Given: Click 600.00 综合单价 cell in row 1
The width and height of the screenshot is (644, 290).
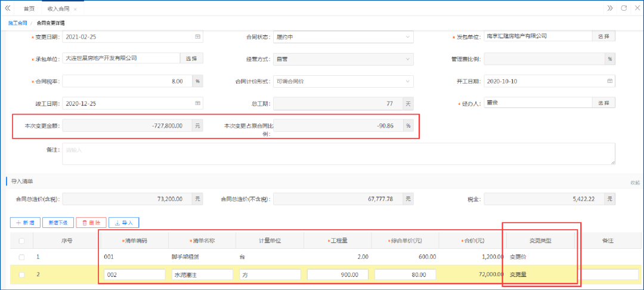Looking at the screenshot, I should (x=428, y=257).
